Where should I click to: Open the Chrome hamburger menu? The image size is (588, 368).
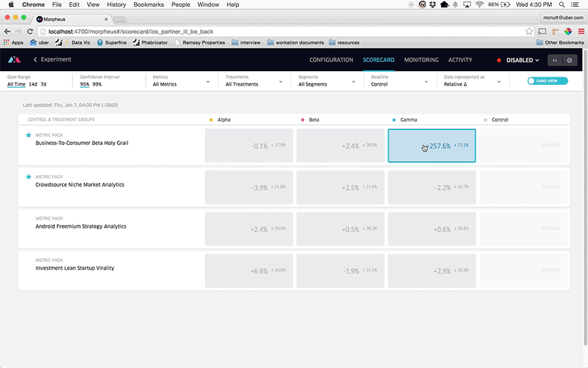coord(581,31)
